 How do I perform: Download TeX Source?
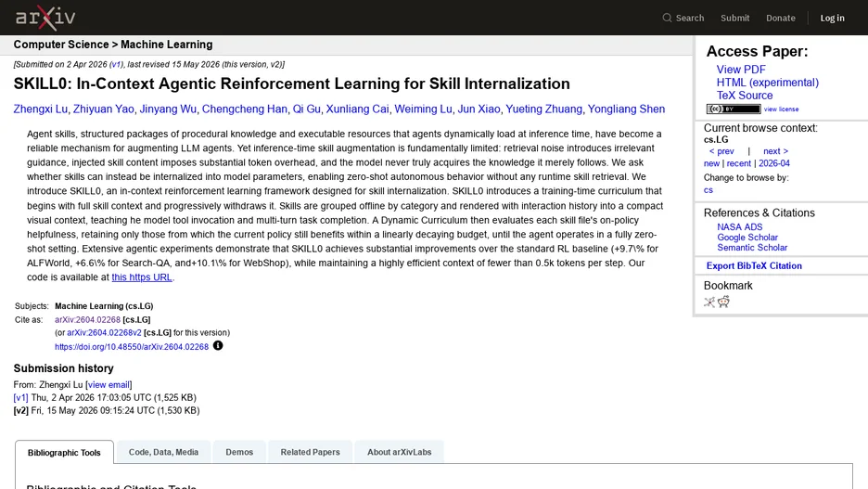745,96
